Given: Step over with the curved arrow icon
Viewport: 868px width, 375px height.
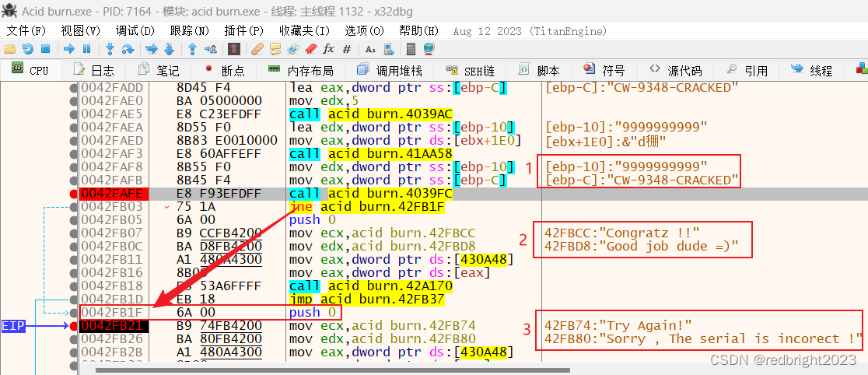Looking at the screenshot, I should click(128, 49).
